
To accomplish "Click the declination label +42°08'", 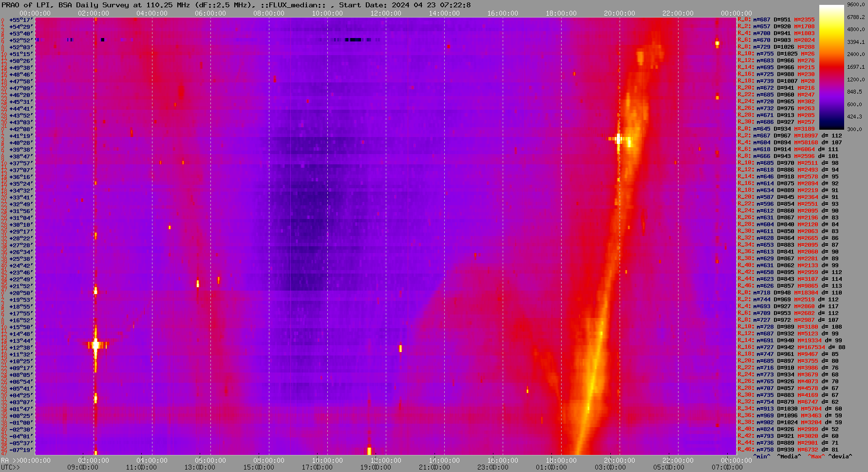I will (21, 129).
